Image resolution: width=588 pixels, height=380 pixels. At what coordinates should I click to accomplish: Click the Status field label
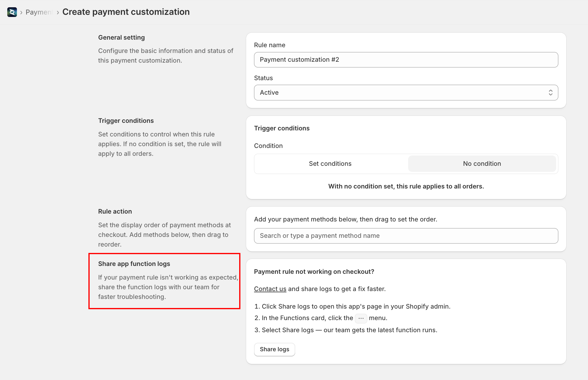point(263,78)
